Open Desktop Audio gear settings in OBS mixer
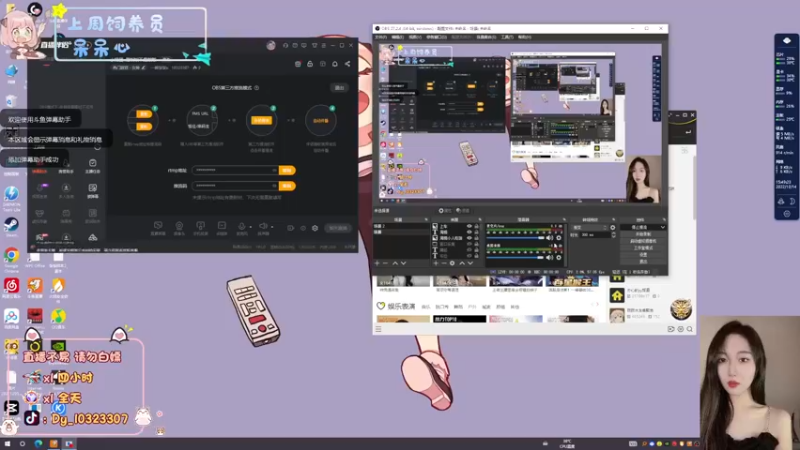This screenshot has height=450, width=800. coord(559,258)
